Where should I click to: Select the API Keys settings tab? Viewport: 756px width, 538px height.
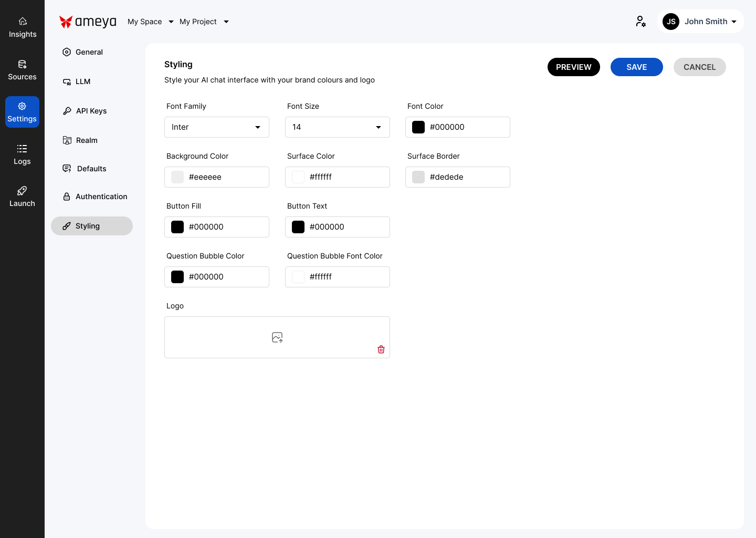[91, 111]
